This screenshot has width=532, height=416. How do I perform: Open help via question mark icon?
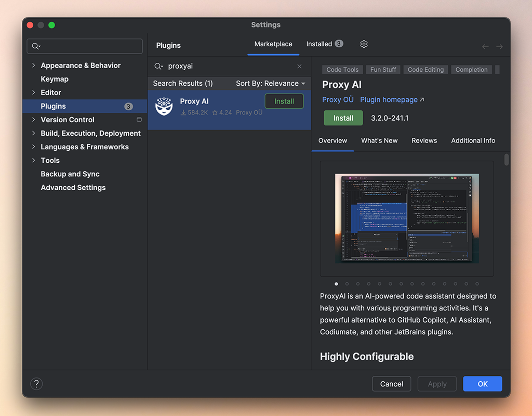click(36, 384)
